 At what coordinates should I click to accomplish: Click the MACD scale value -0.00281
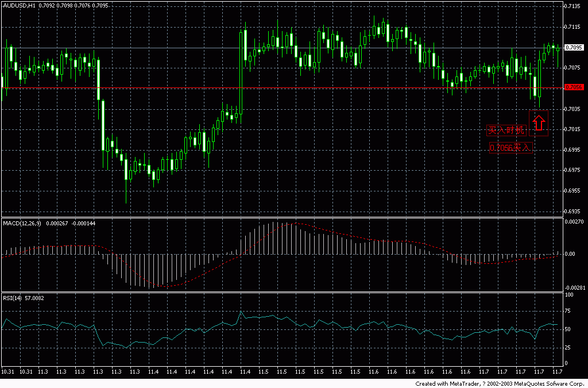[x=575, y=288]
